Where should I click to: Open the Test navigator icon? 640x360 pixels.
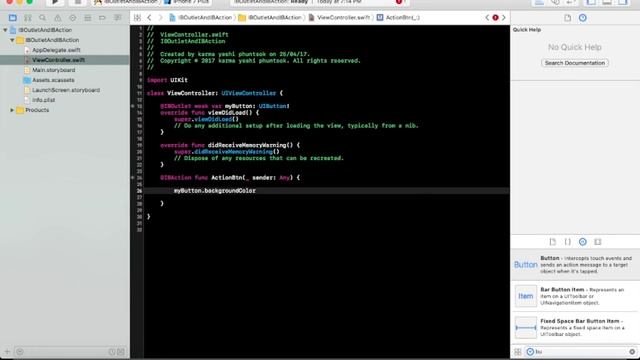[x=73, y=18]
